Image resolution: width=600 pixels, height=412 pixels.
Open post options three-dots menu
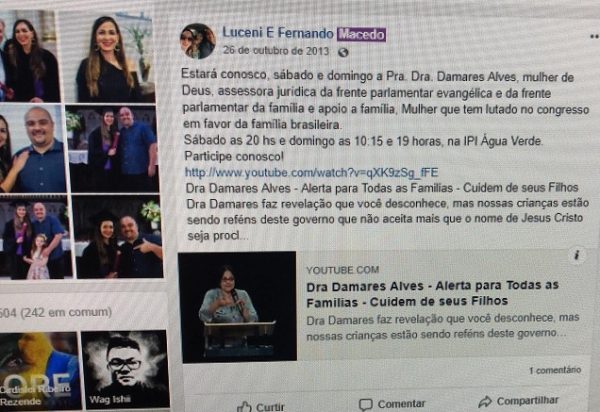(x=594, y=36)
